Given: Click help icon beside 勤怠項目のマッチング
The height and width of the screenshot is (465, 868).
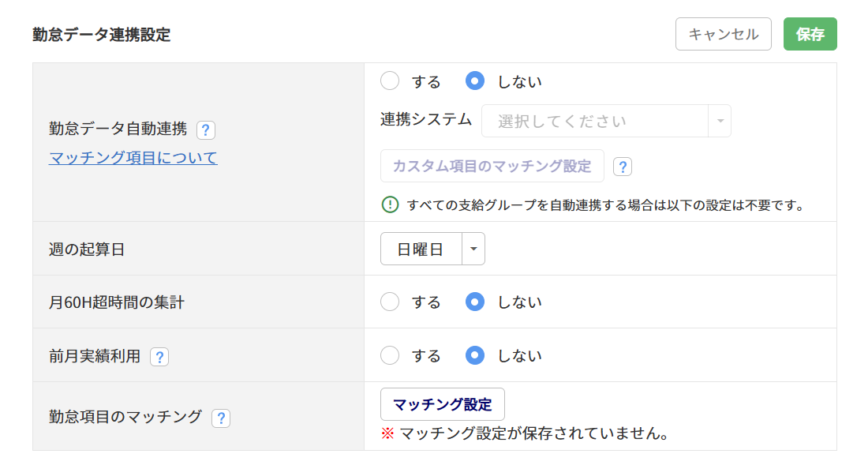Looking at the screenshot, I should click(x=221, y=418).
